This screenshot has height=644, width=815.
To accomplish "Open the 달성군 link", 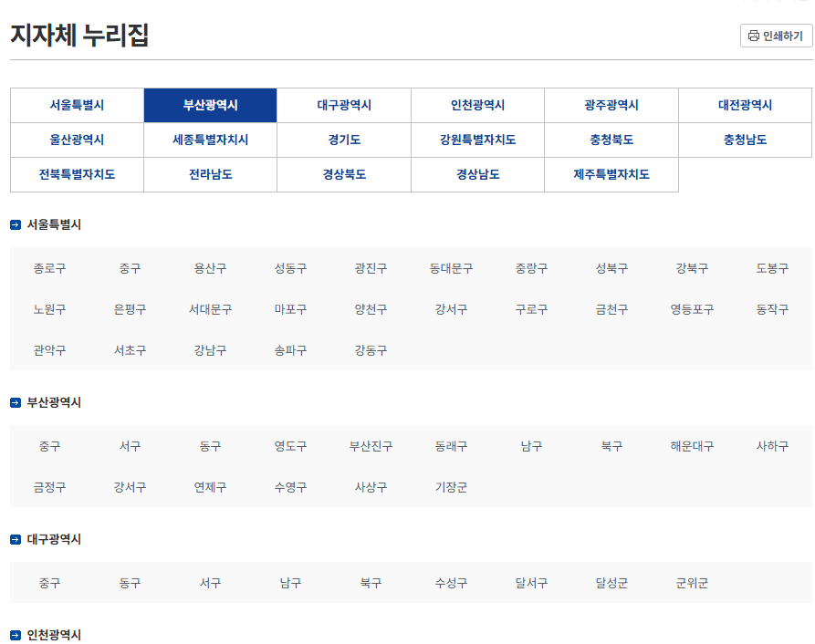I will pos(611,583).
